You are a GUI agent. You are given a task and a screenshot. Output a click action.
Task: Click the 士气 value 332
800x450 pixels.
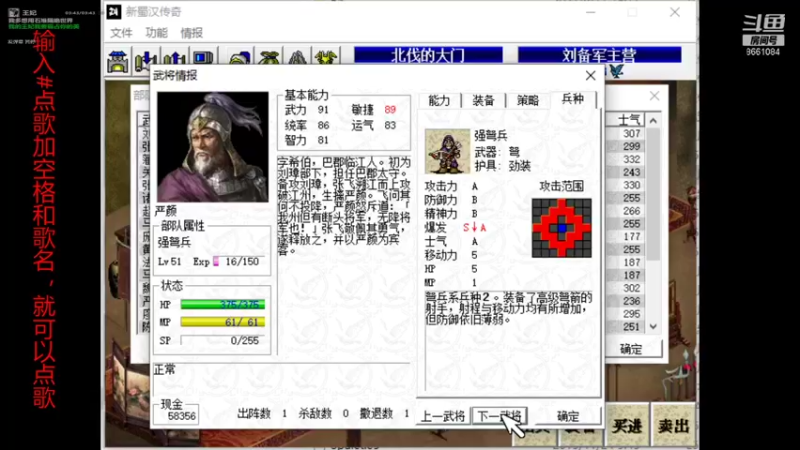pyautogui.click(x=631, y=159)
